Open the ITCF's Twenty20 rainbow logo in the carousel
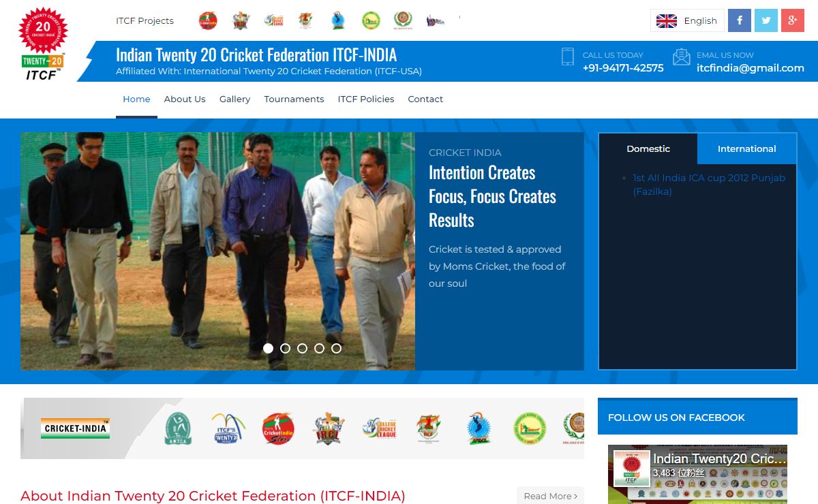The width and height of the screenshot is (818, 504). point(228,428)
